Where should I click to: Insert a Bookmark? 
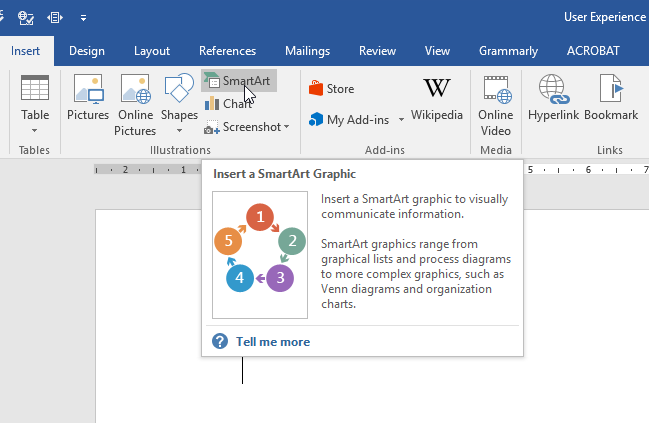click(x=611, y=99)
